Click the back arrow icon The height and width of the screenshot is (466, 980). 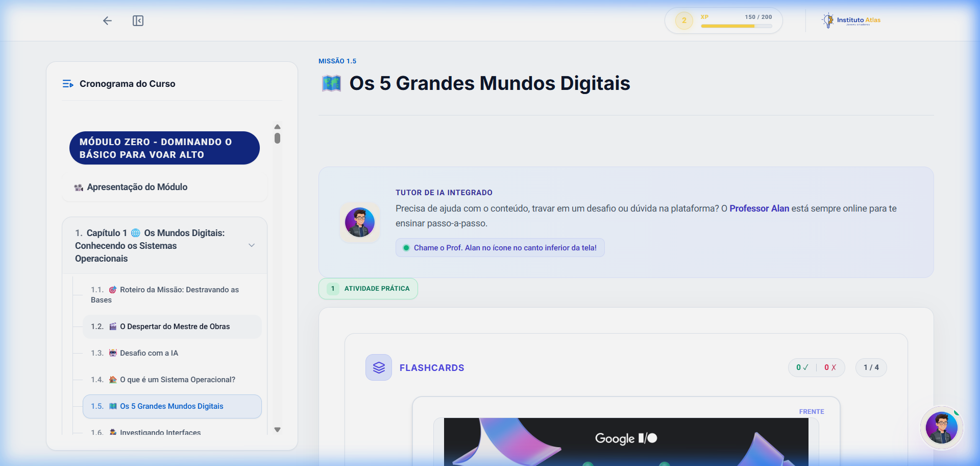point(107,20)
